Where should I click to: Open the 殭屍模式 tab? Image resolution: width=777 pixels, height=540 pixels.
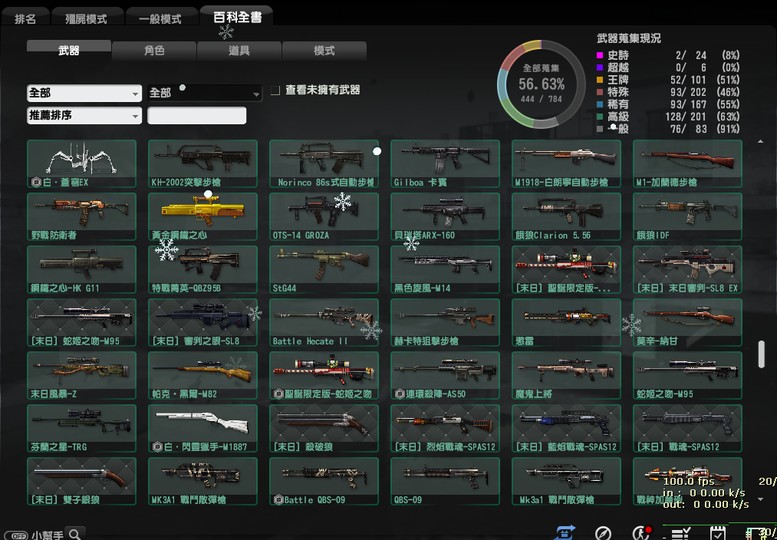coord(89,18)
